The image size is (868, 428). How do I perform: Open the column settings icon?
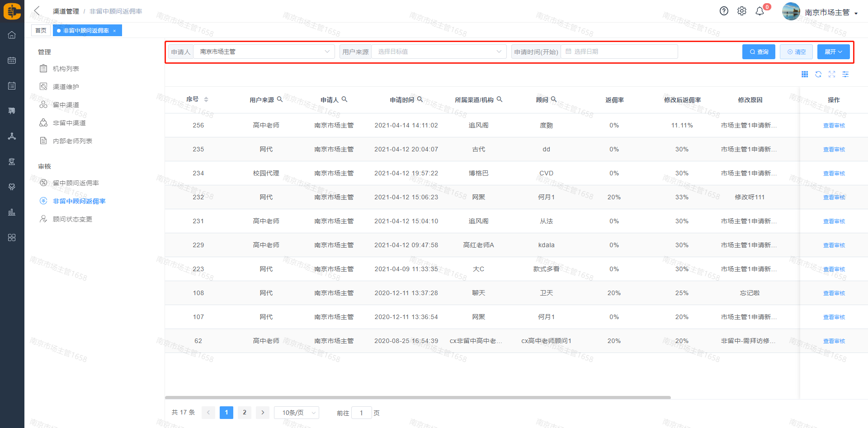[x=845, y=74]
